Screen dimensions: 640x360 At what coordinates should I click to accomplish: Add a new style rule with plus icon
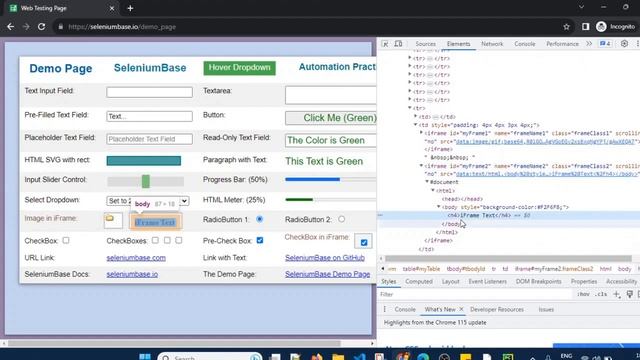(x=616, y=294)
